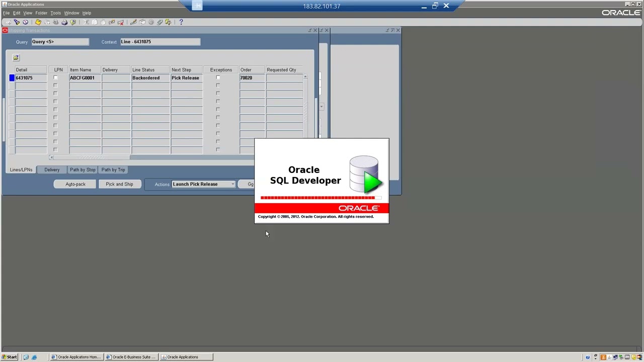
Task: Switch to the Delivery tab
Action: click(52, 170)
